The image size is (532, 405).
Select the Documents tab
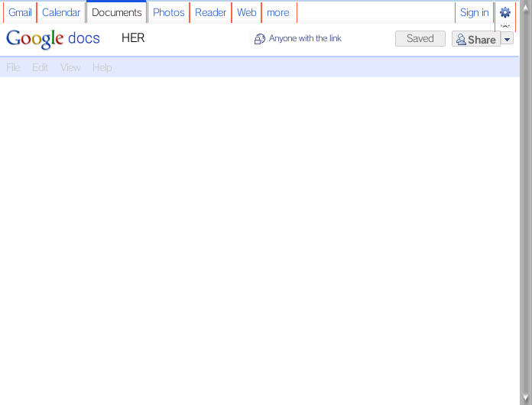coord(117,12)
